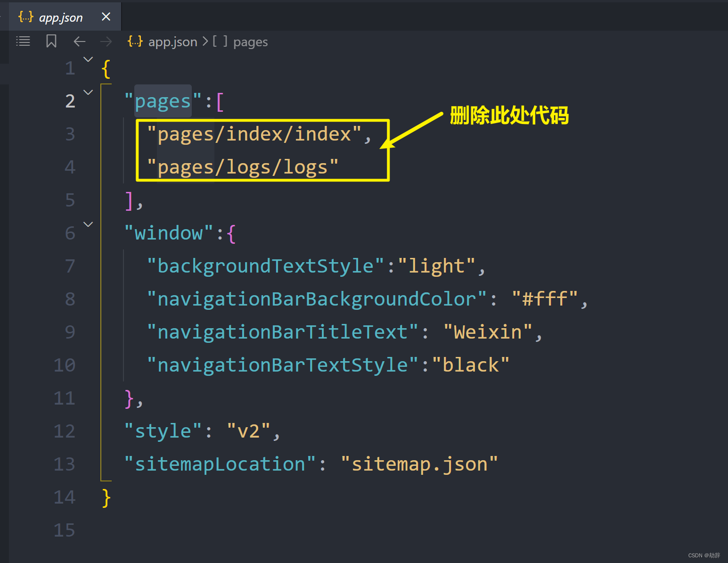Click "pages/logs/logs" string on line 4
The height and width of the screenshot is (563, 728).
243,167
